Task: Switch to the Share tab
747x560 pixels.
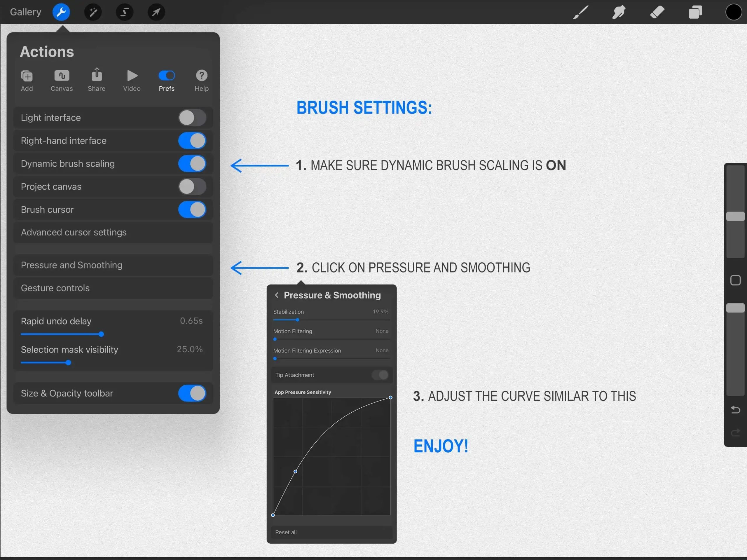Action: pyautogui.click(x=97, y=80)
